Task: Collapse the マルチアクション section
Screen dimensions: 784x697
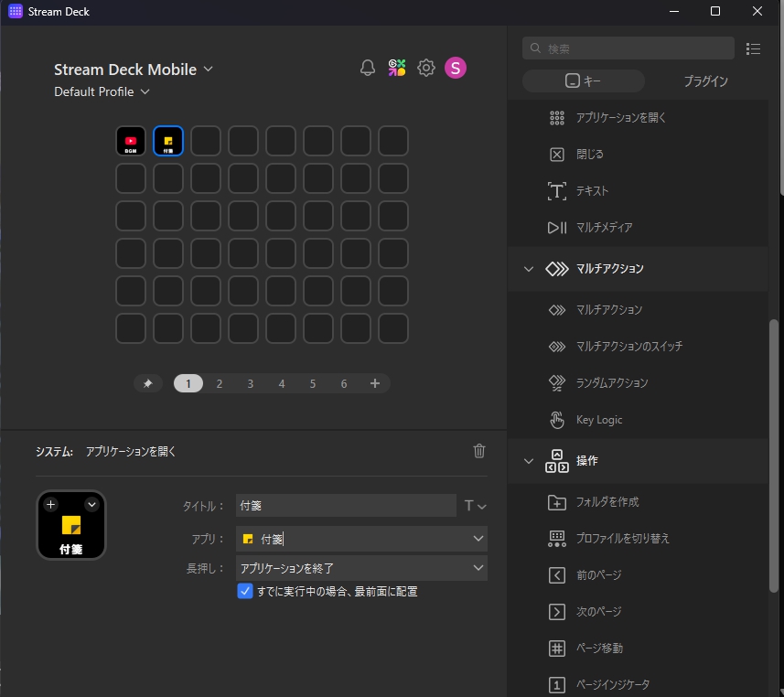Action: 529,269
